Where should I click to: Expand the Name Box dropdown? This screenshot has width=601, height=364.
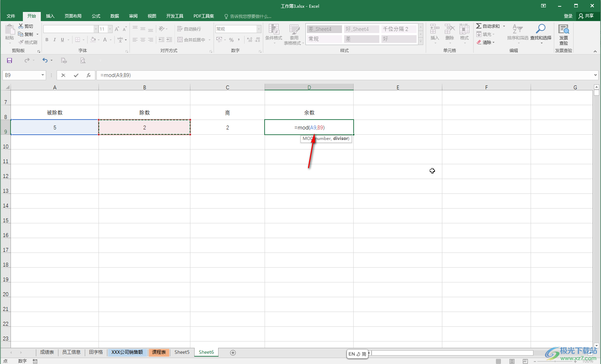[x=43, y=75]
